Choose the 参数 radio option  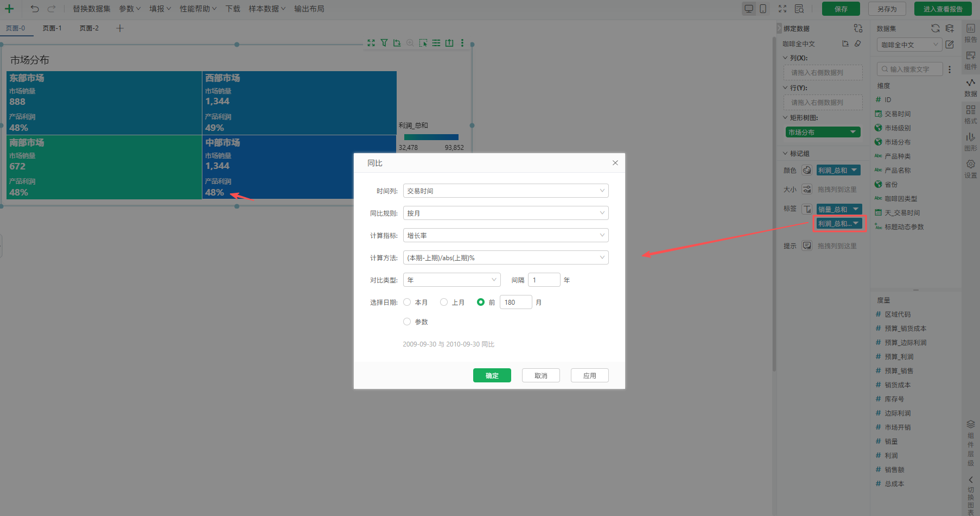[x=407, y=322]
